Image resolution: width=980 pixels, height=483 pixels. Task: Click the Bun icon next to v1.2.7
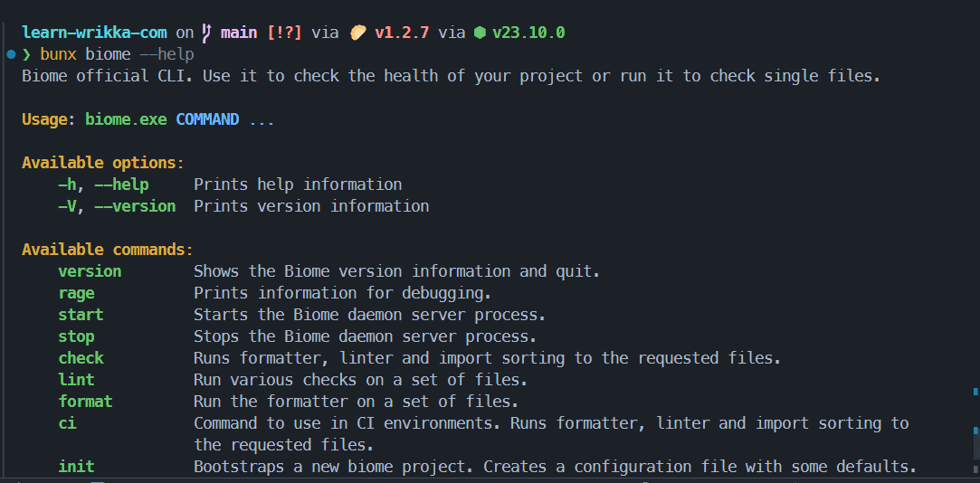(x=357, y=33)
